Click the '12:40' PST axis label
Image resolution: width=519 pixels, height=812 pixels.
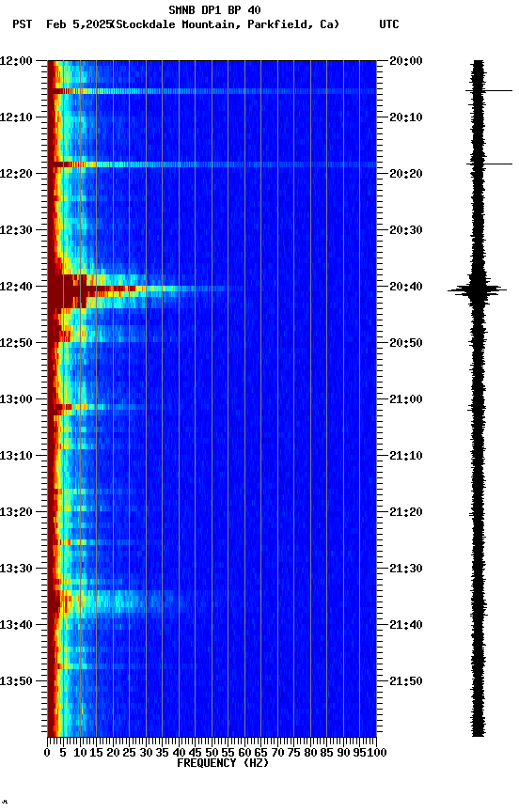click(16, 287)
